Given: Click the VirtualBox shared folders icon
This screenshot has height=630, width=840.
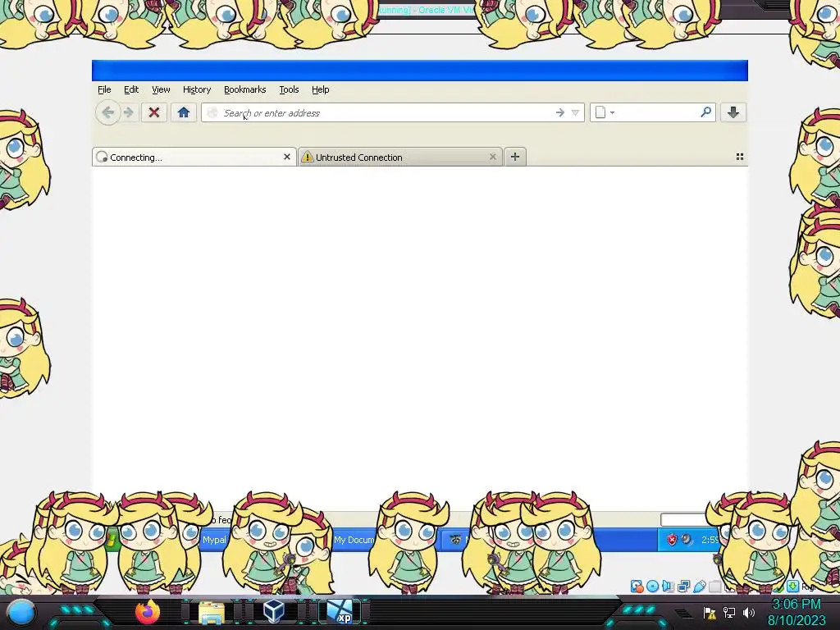Looking at the screenshot, I should point(714,587).
